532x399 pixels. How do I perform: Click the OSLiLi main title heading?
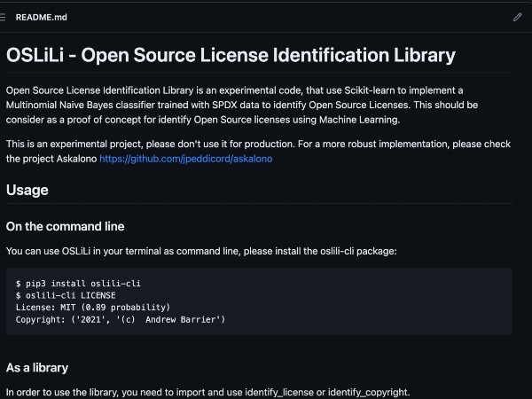click(x=231, y=55)
